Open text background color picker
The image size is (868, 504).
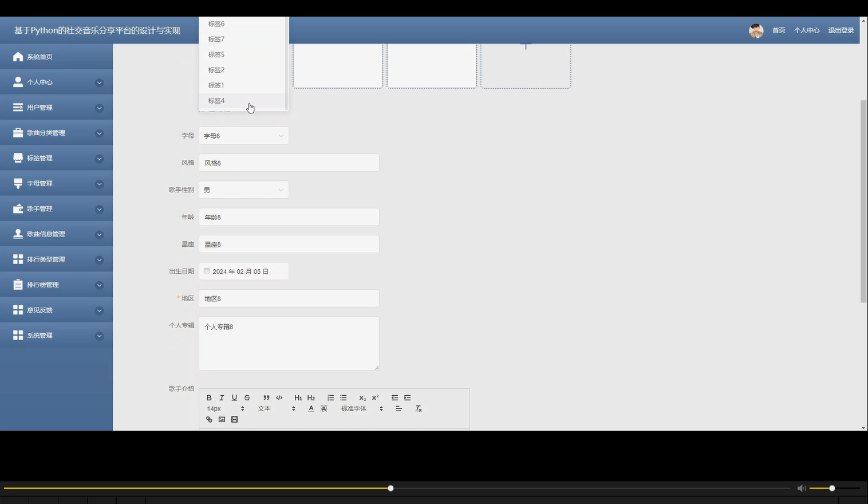coord(323,408)
